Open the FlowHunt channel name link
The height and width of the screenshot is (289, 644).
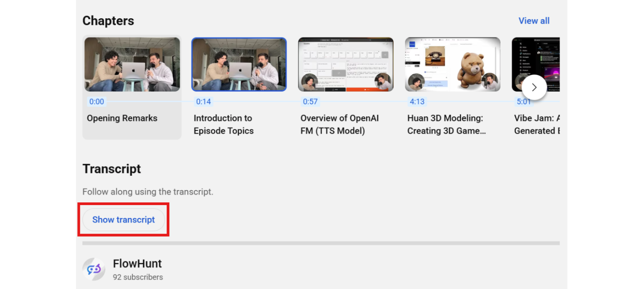(x=138, y=263)
